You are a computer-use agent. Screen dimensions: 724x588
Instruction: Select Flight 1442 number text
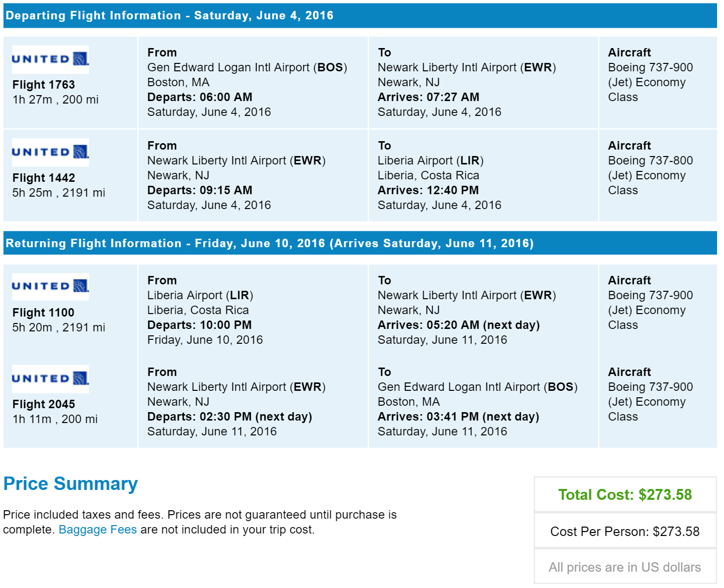tap(44, 178)
